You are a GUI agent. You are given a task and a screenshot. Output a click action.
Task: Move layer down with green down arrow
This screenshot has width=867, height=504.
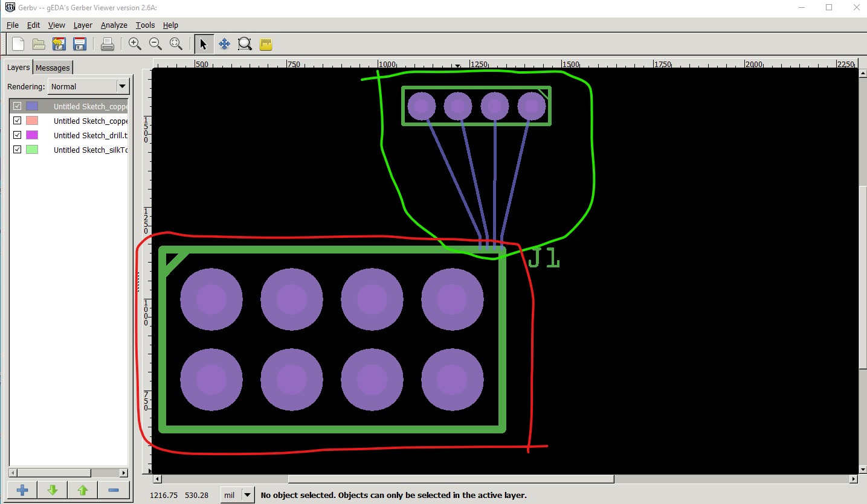pyautogui.click(x=53, y=490)
